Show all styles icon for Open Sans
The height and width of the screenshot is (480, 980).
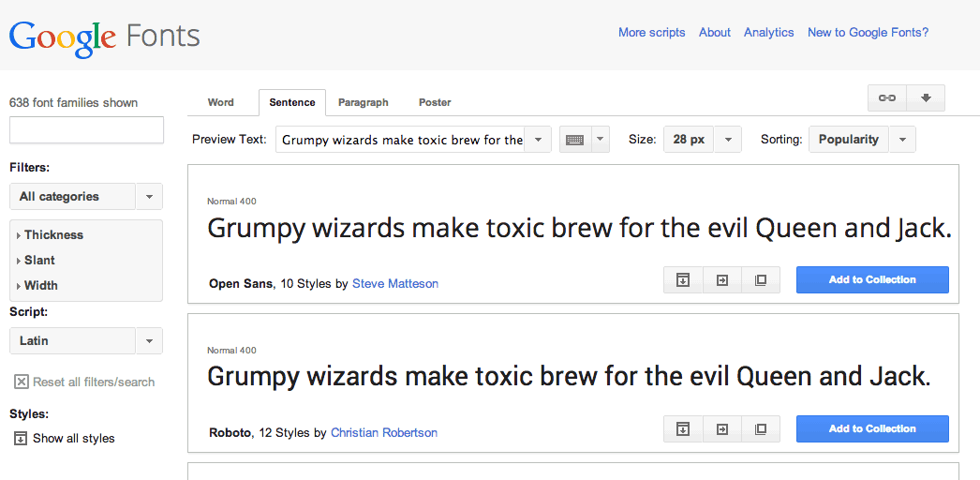click(x=682, y=280)
